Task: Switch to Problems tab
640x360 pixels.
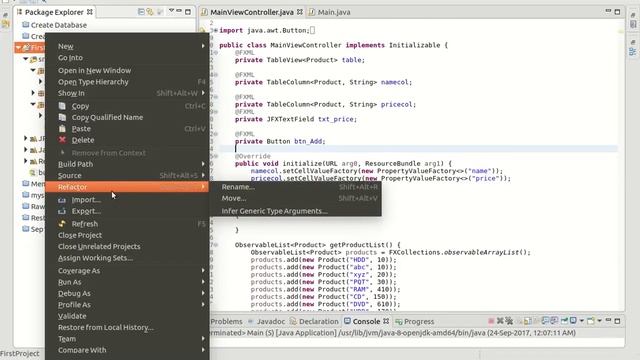Action: 226,321
